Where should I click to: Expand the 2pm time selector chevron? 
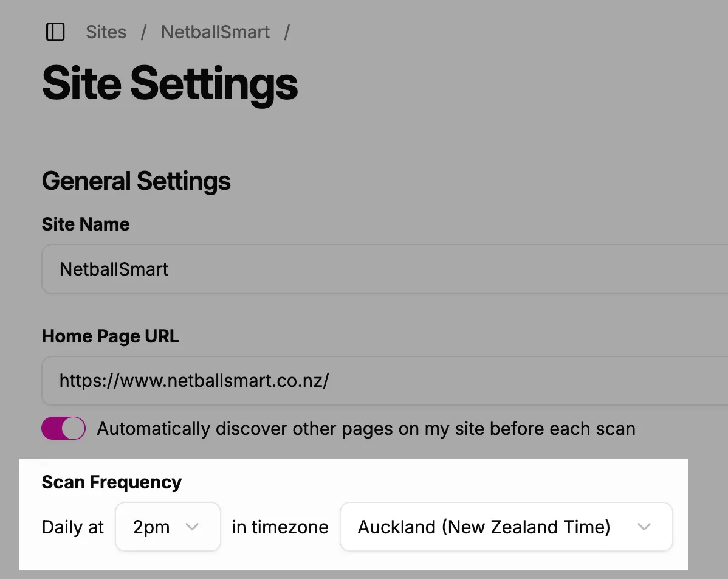tap(193, 527)
